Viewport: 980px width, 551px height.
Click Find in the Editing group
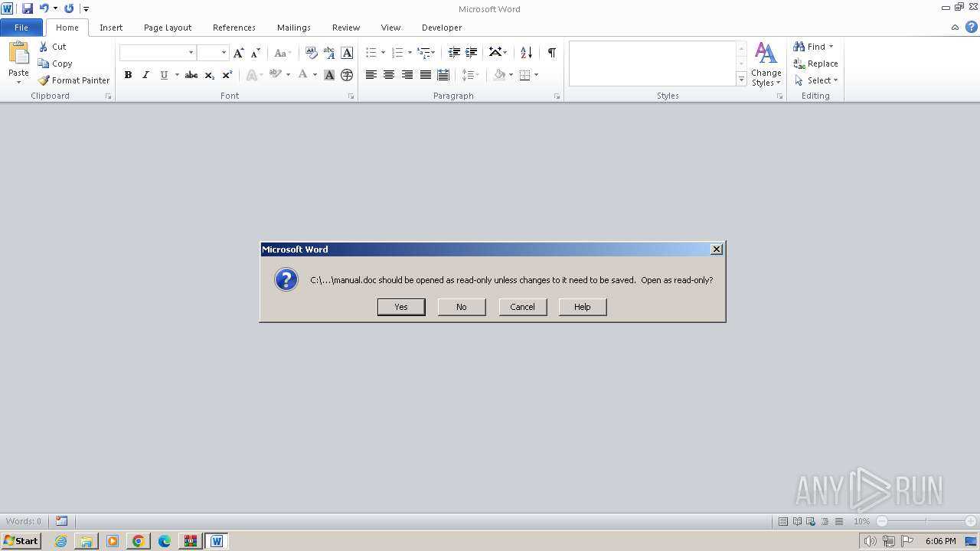pyautogui.click(x=810, y=47)
